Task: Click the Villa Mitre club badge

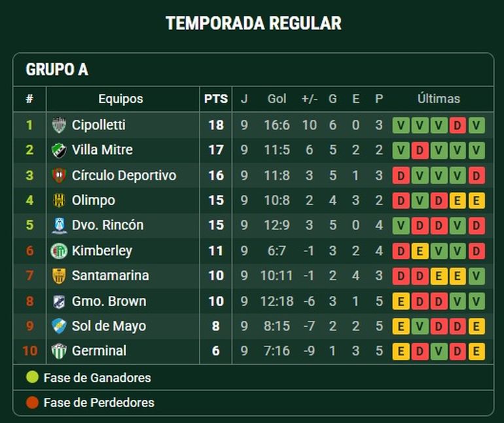Action: click(x=59, y=150)
